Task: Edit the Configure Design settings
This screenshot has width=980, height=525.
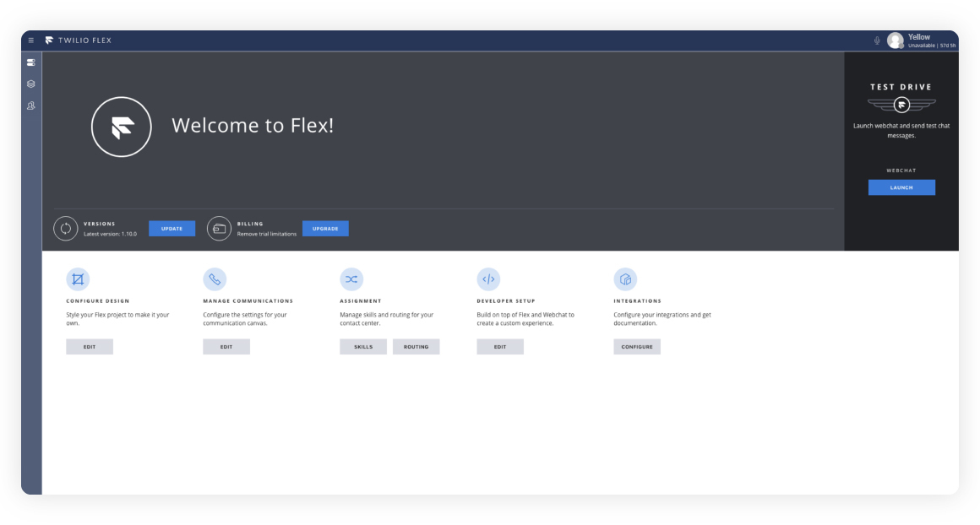Action: (x=90, y=346)
